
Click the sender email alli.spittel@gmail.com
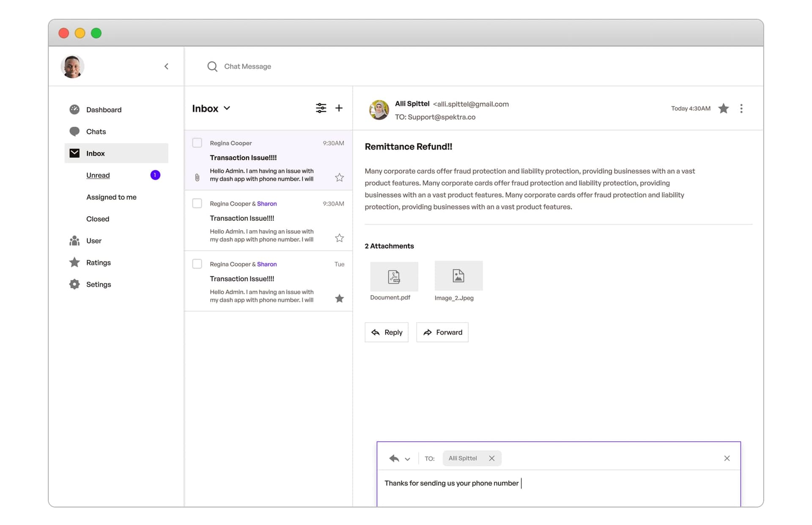tap(471, 104)
